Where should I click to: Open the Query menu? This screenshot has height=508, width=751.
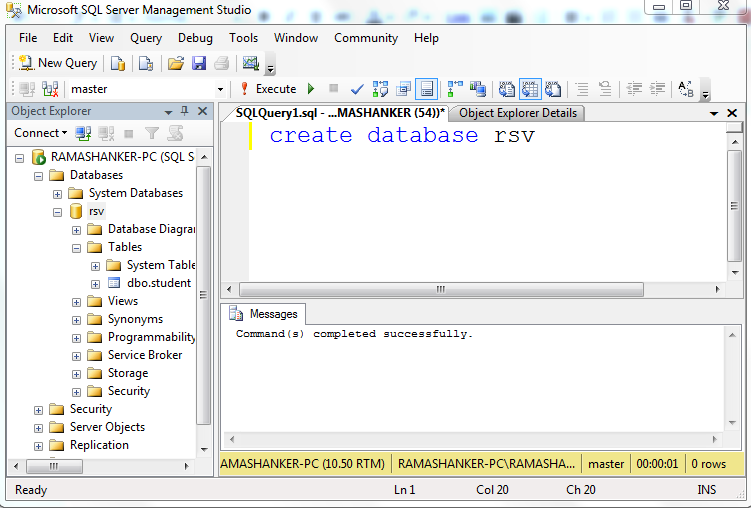pyautogui.click(x=146, y=38)
